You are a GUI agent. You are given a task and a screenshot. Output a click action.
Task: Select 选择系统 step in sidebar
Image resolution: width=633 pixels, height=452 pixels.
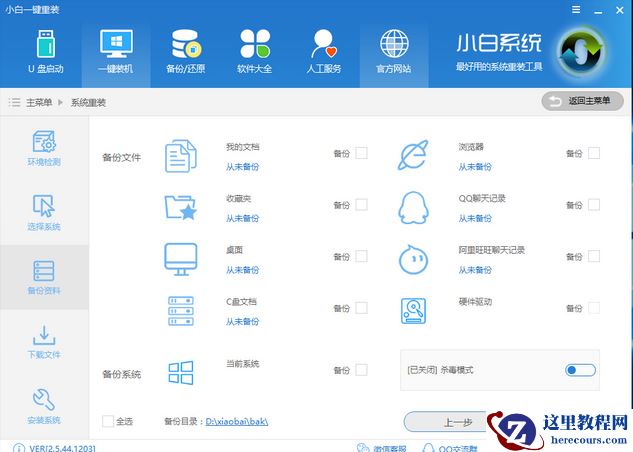click(44, 213)
